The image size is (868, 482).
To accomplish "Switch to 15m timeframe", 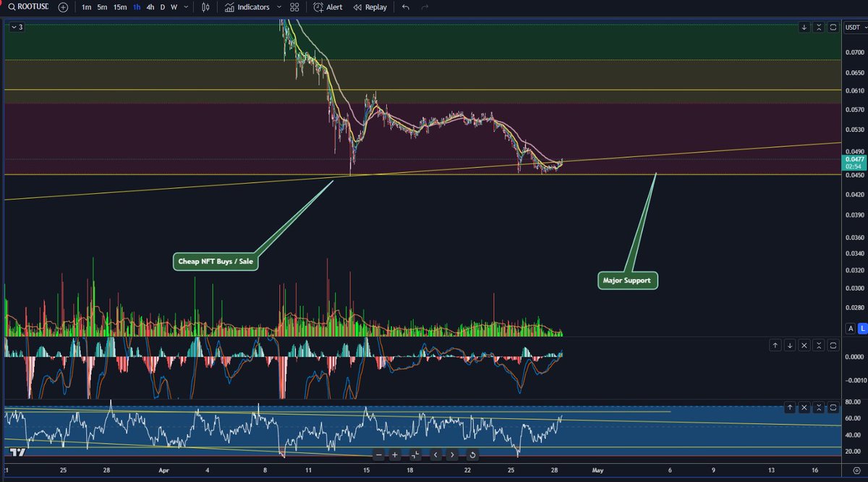I will pos(120,7).
